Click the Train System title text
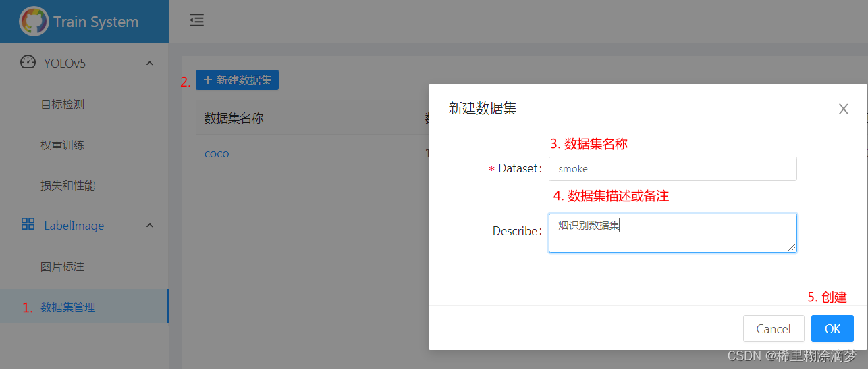The height and width of the screenshot is (369, 868). pyautogui.click(x=96, y=22)
